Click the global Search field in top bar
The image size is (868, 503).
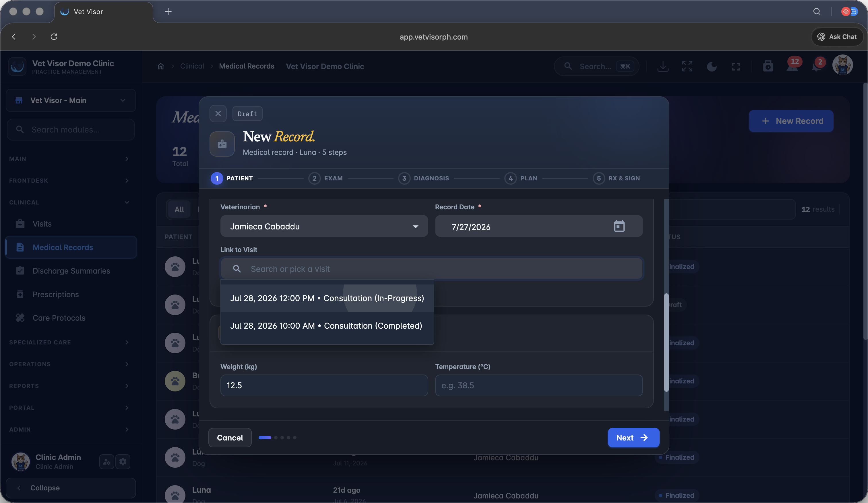click(596, 66)
